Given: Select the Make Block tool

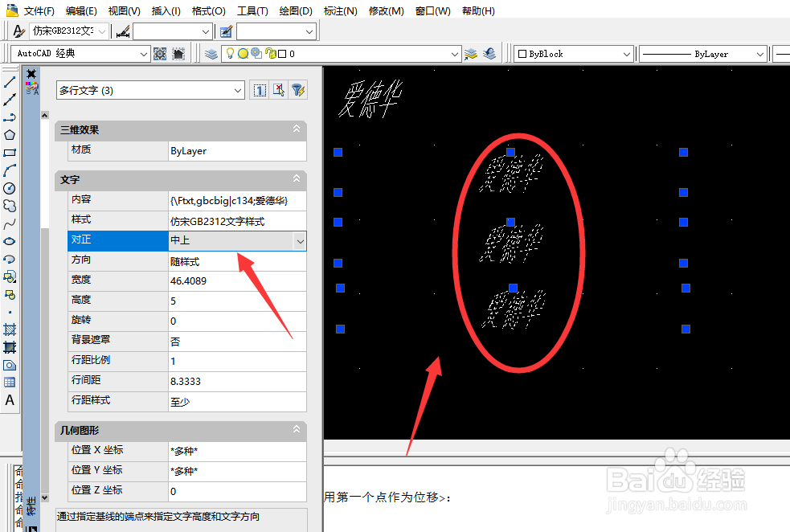Looking at the screenshot, I should point(10,294).
